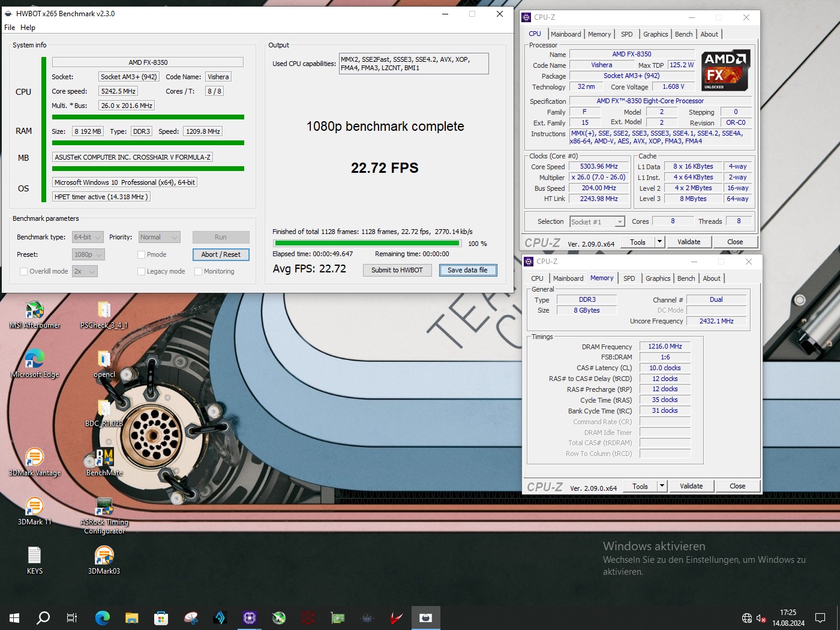The image size is (840, 630).
Task: Expand Tools arrow in lower CPU-Z window
Action: coord(662,486)
